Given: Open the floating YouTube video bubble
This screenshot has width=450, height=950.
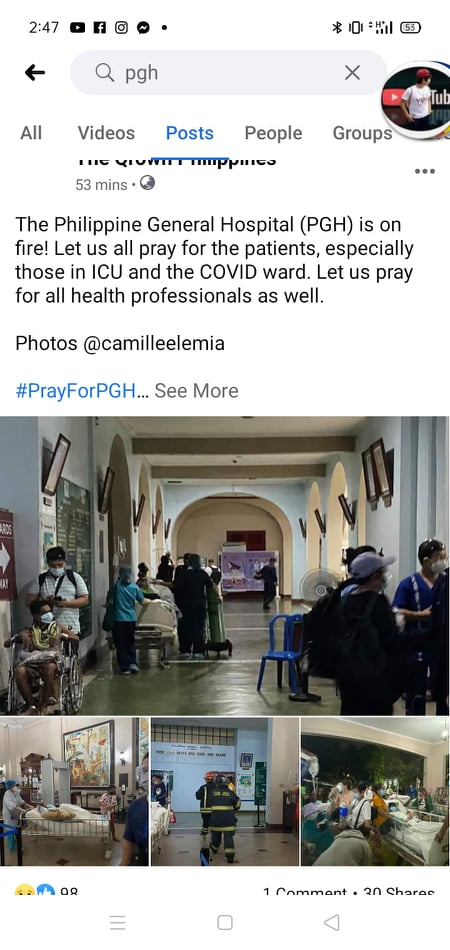Looking at the screenshot, I should 417,100.
